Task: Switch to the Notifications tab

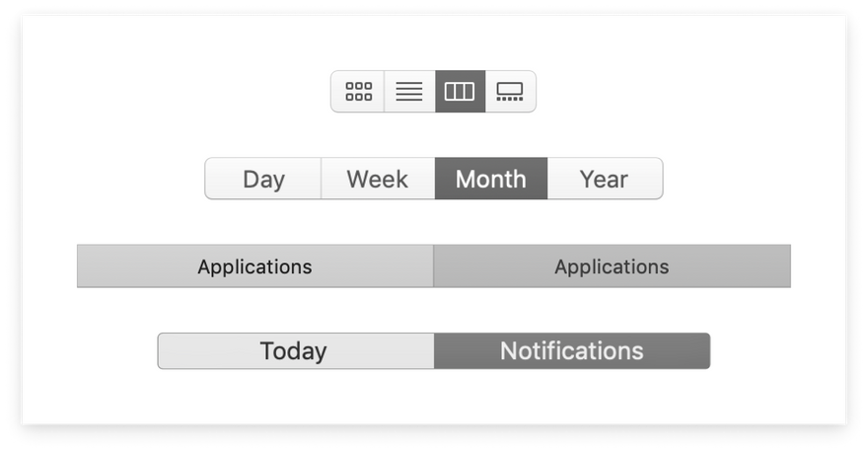Action: 572,350
